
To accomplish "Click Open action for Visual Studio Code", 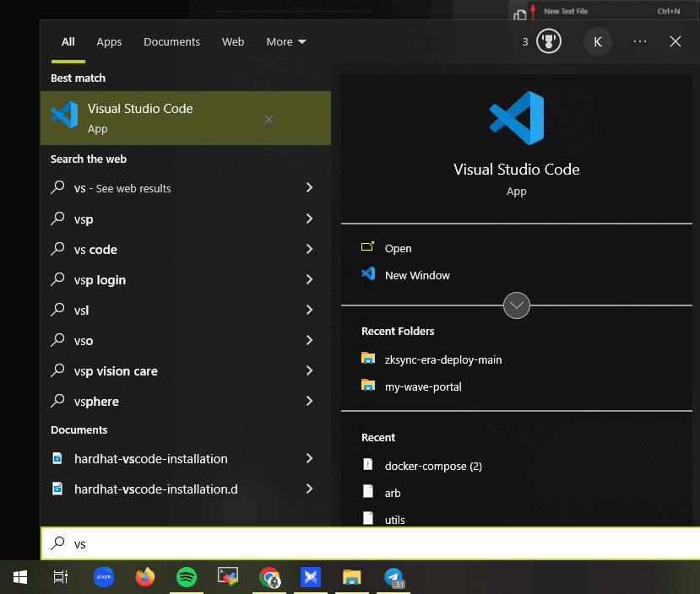I will pos(399,248).
